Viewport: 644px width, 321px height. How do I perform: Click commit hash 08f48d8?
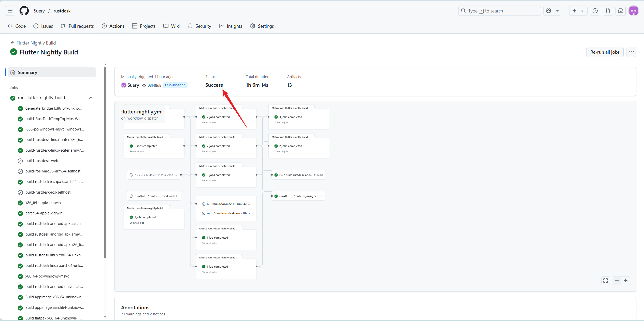click(154, 85)
